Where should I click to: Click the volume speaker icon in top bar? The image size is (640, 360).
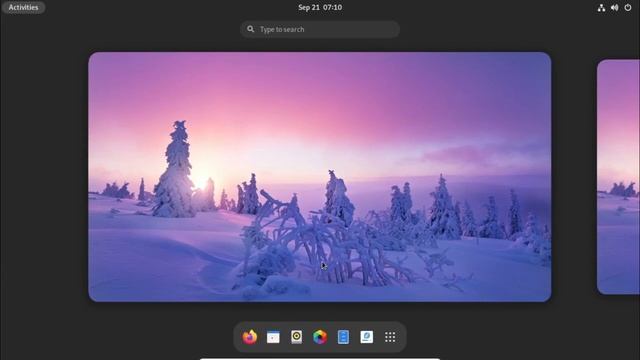click(x=614, y=7)
